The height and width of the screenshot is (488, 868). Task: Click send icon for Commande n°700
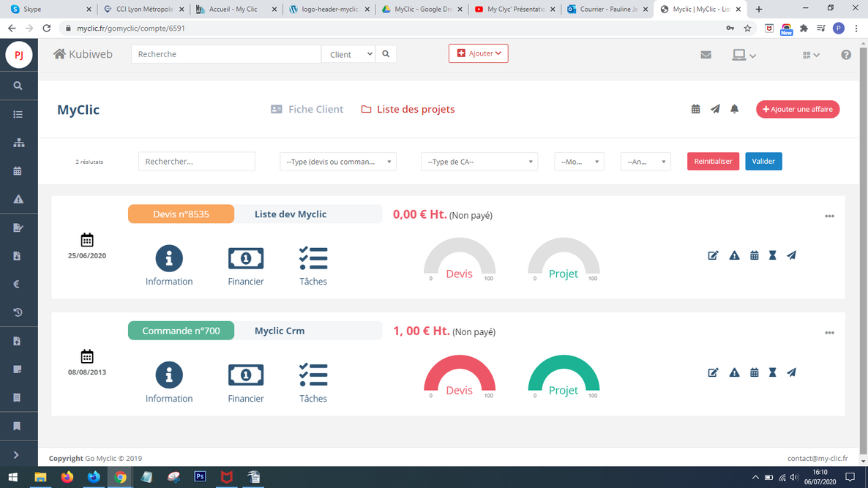click(x=792, y=373)
